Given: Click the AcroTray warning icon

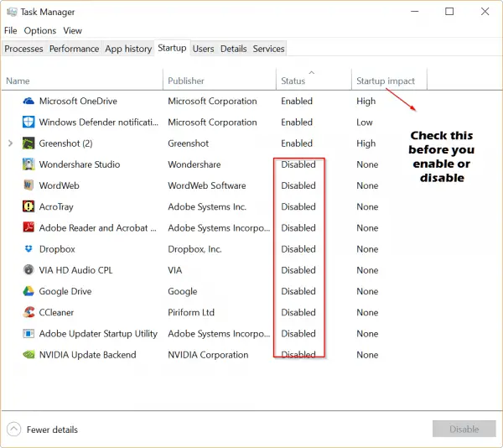Looking at the screenshot, I should point(29,206).
